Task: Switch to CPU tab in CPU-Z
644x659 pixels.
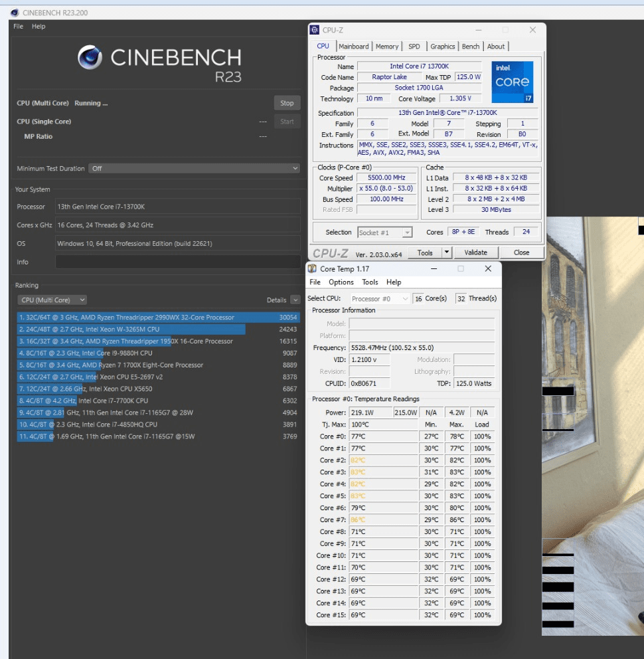Action: pos(323,47)
